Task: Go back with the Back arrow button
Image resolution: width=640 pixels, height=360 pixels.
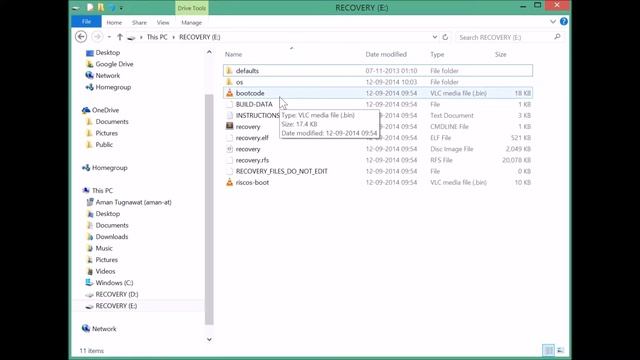Action: point(81,37)
